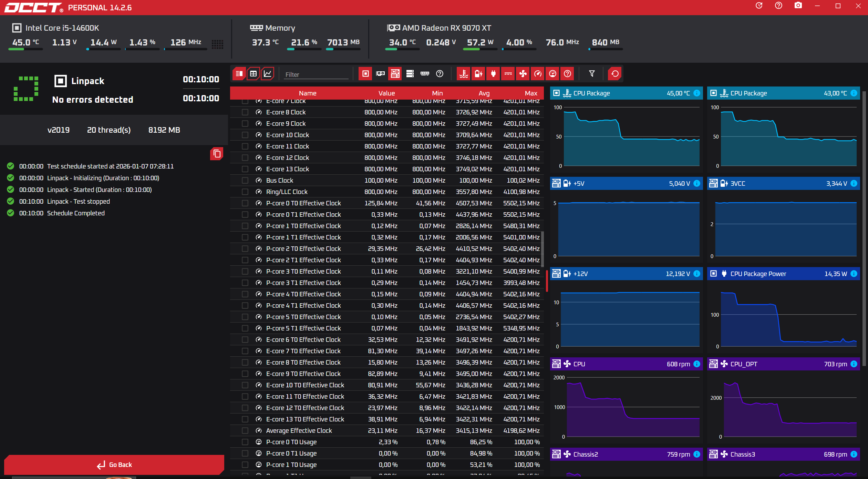Tick the Average Effective Clock checkbox

pos(245,431)
